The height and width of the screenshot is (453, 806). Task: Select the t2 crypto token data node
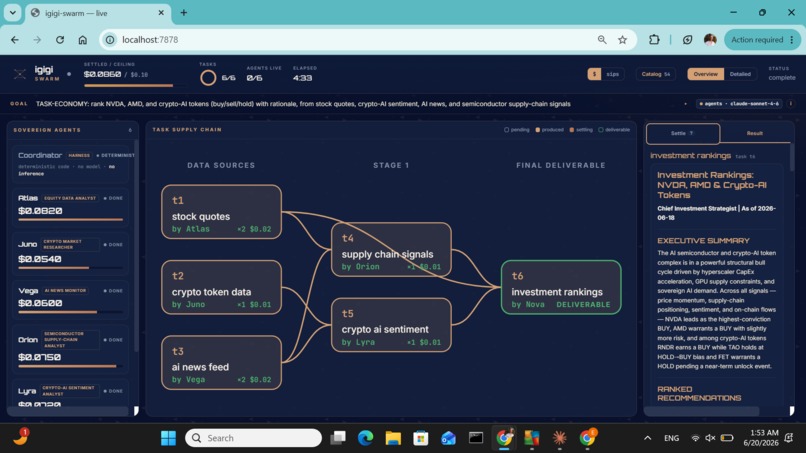pos(222,287)
